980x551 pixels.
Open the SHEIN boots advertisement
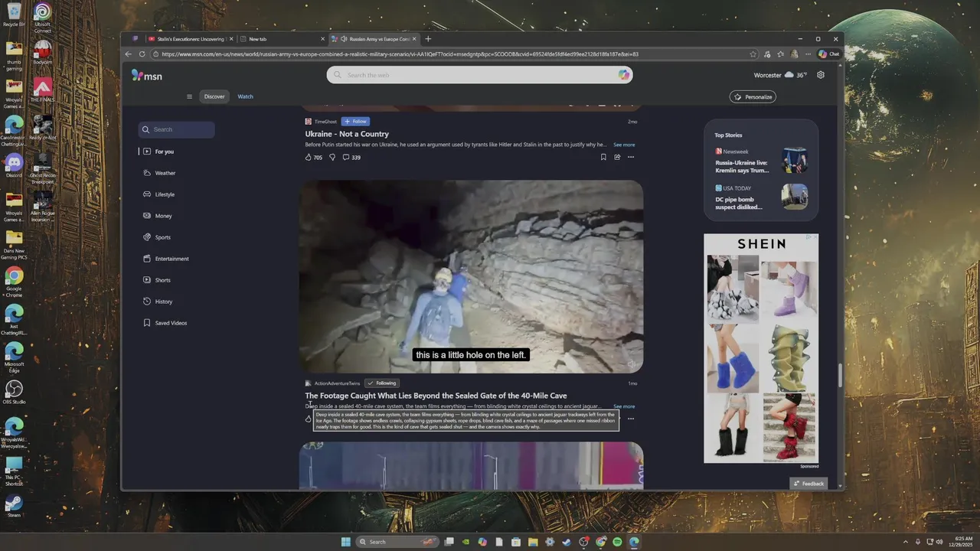761,348
